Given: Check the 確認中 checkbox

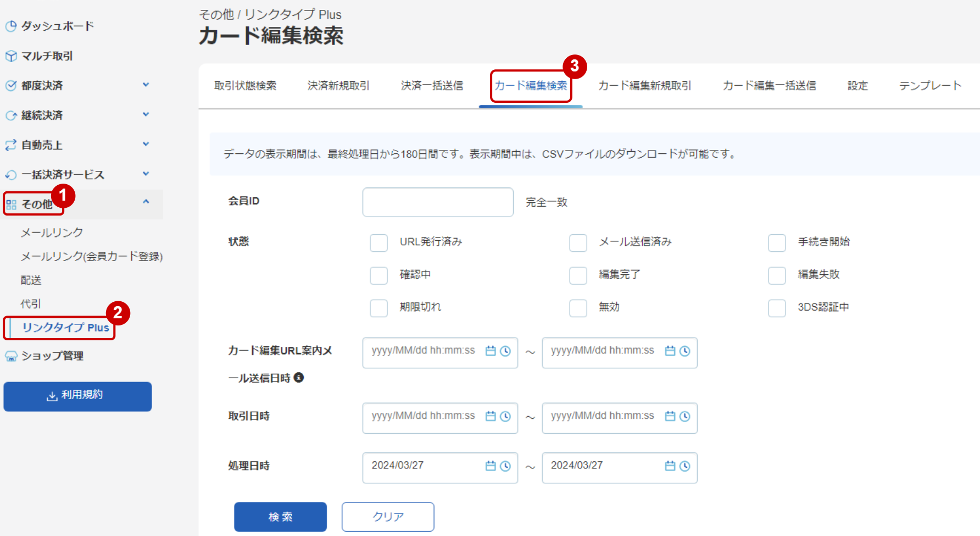Looking at the screenshot, I should point(379,275).
